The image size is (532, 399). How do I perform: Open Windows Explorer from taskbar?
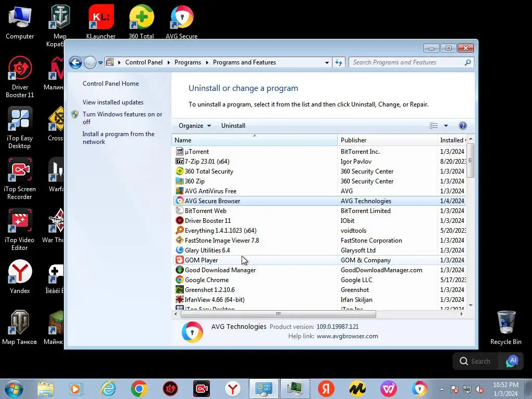coord(46,389)
